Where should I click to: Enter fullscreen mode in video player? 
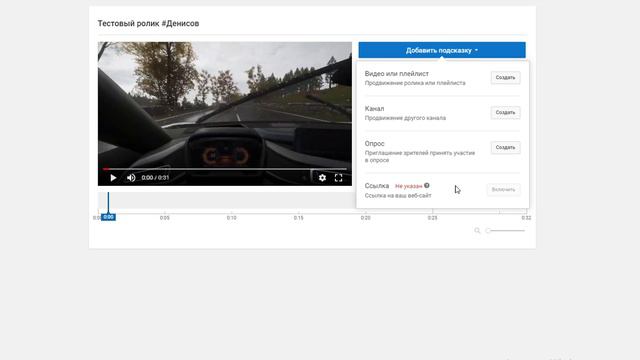click(338, 178)
